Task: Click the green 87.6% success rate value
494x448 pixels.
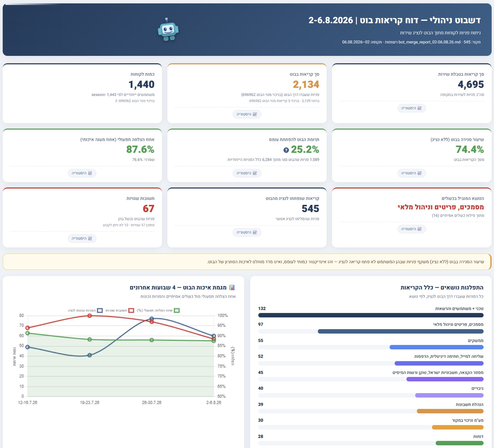Action: (140, 149)
